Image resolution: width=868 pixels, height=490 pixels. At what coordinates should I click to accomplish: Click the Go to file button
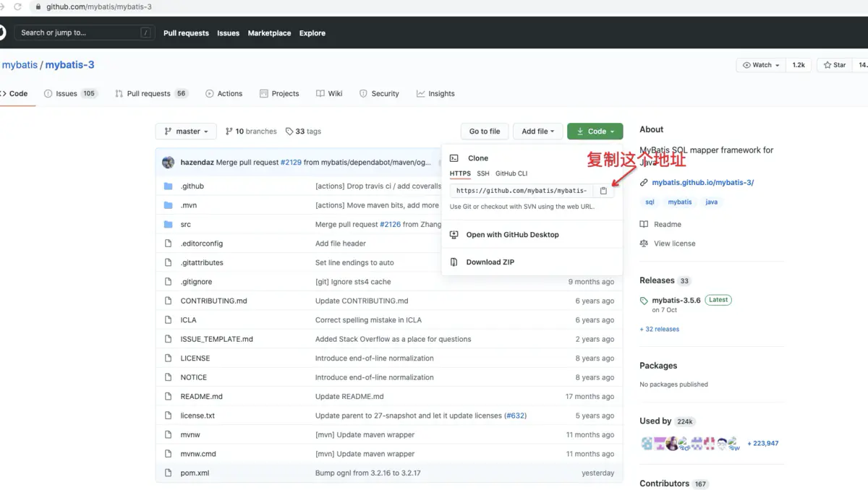point(485,132)
